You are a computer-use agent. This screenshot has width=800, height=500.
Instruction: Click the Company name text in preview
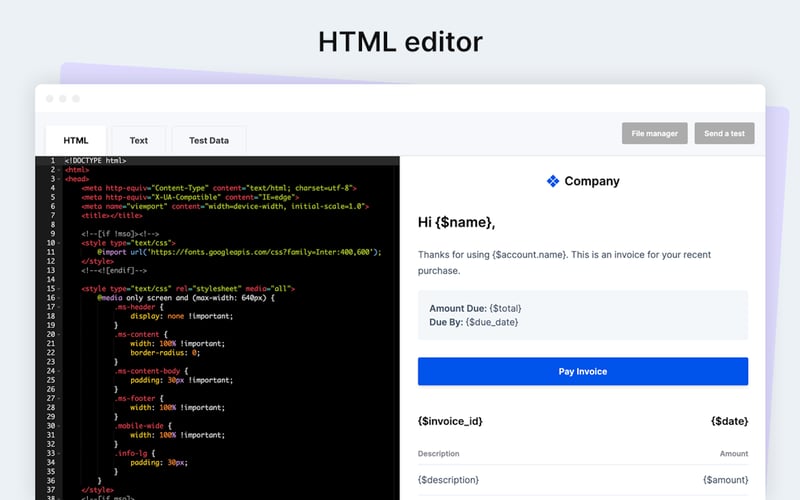(x=592, y=181)
